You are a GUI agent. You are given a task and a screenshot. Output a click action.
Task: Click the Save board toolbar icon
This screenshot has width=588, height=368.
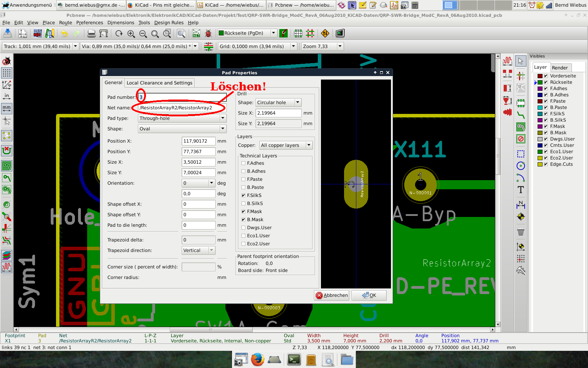7,33
